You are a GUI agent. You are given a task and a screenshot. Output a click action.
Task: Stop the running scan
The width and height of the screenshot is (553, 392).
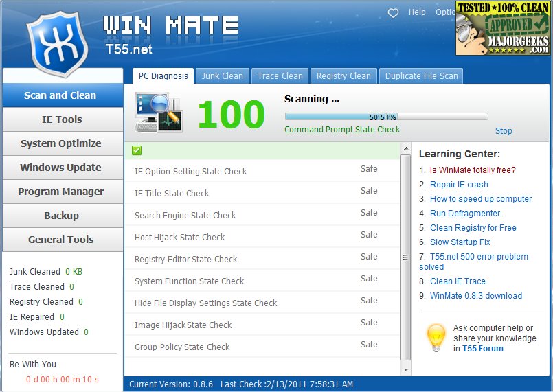(504, 131)
